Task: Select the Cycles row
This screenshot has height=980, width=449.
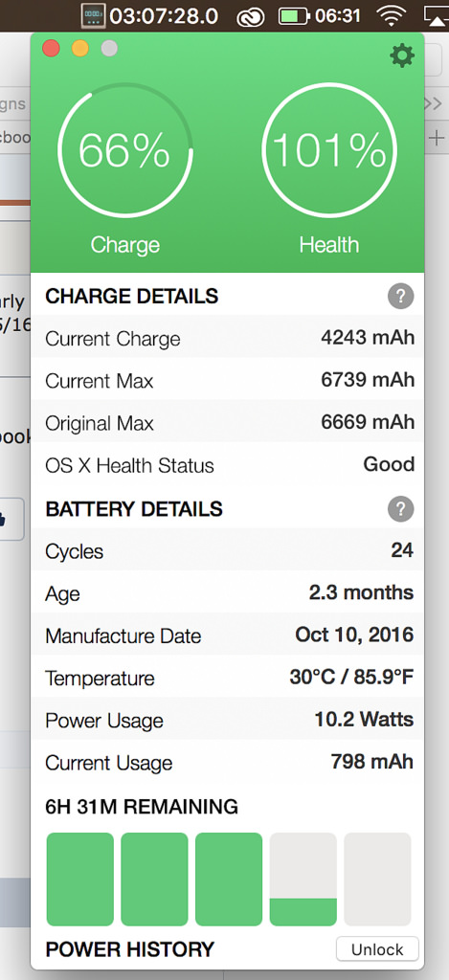Action: (228, 550)
